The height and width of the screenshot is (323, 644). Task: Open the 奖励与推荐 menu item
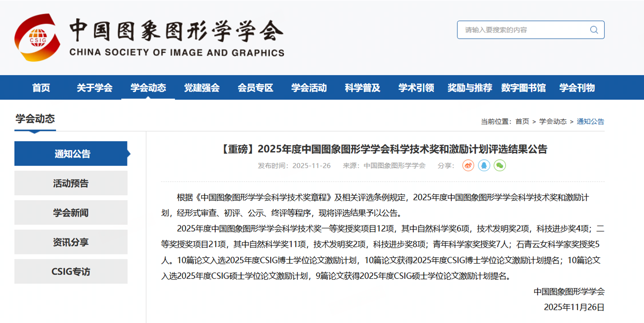coord(469,88)
